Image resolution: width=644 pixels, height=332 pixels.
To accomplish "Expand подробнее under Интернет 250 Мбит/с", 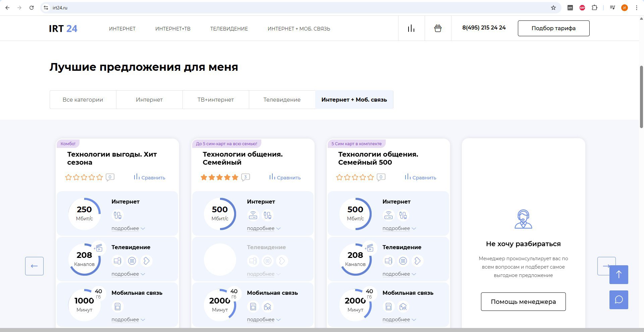I will [x=128, y=228].
